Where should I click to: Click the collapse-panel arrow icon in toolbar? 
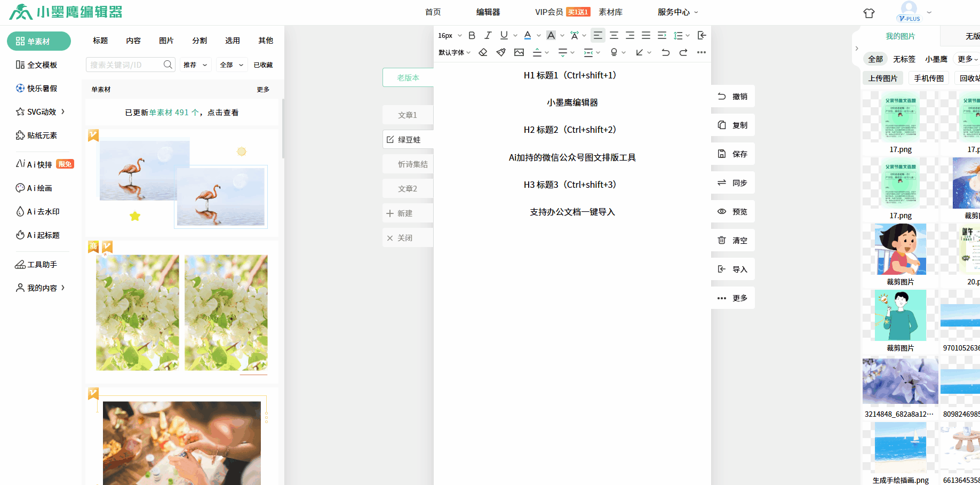pos(702,35)
